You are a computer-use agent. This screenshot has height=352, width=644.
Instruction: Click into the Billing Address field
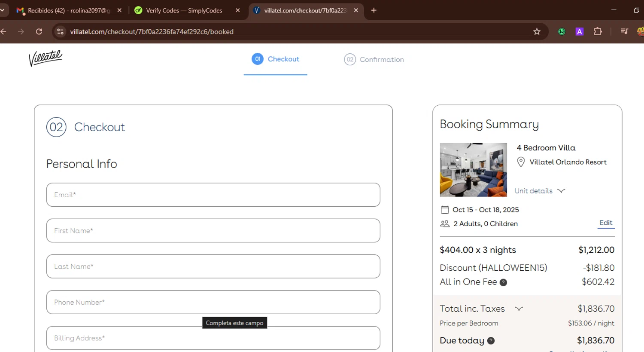[x=213, y=338]
